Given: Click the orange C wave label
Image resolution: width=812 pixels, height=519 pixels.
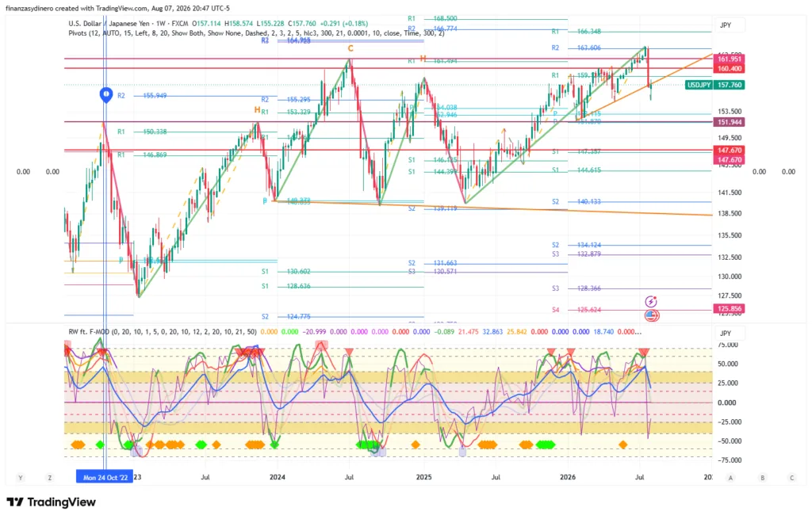Looking at the screenshot, I should (350, 48).
